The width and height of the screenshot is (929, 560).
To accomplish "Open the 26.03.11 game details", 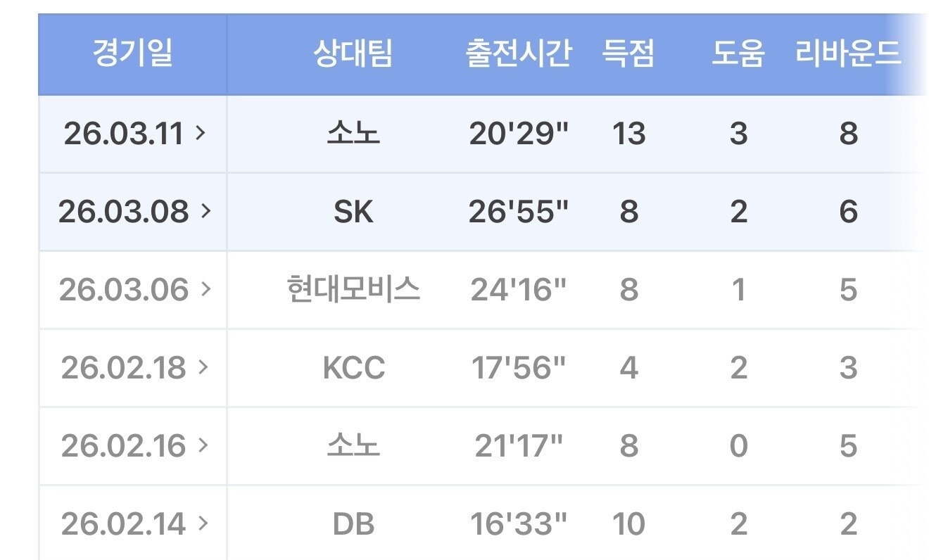I will pyautogui.click(x=124, y=133).
